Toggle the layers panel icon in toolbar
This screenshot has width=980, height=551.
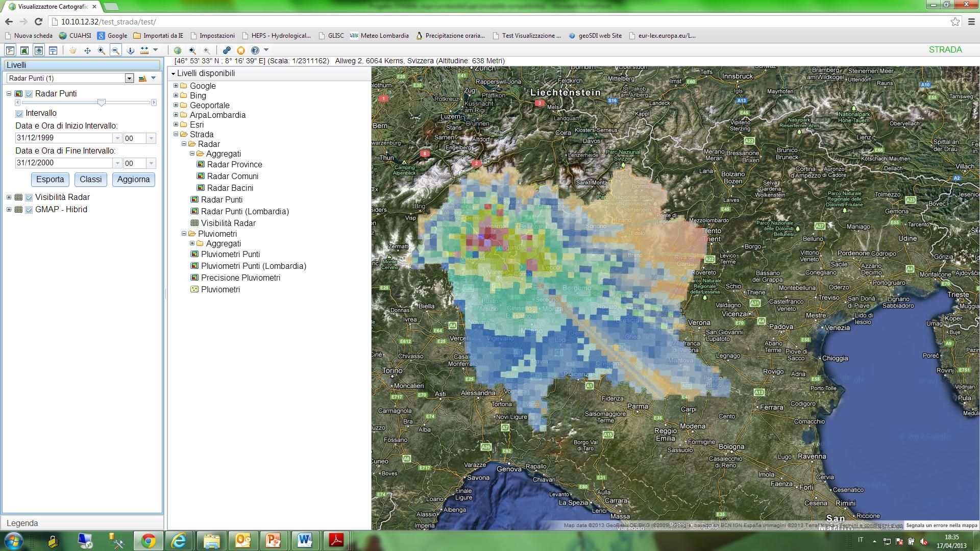coord(10,50)
